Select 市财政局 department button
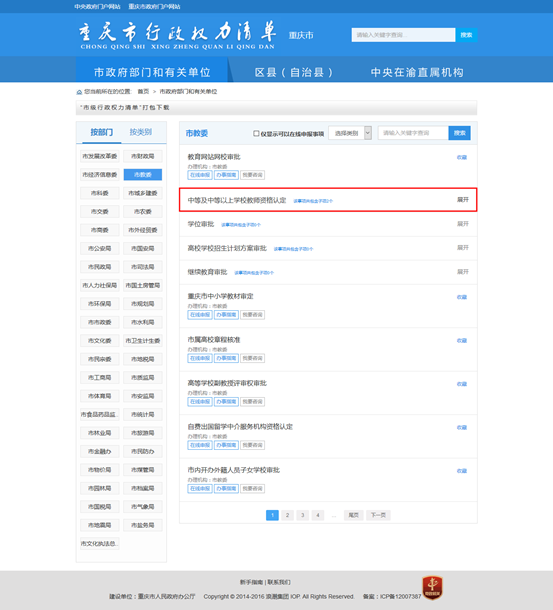This screenshot has height=610, width=553. point(142,156)
